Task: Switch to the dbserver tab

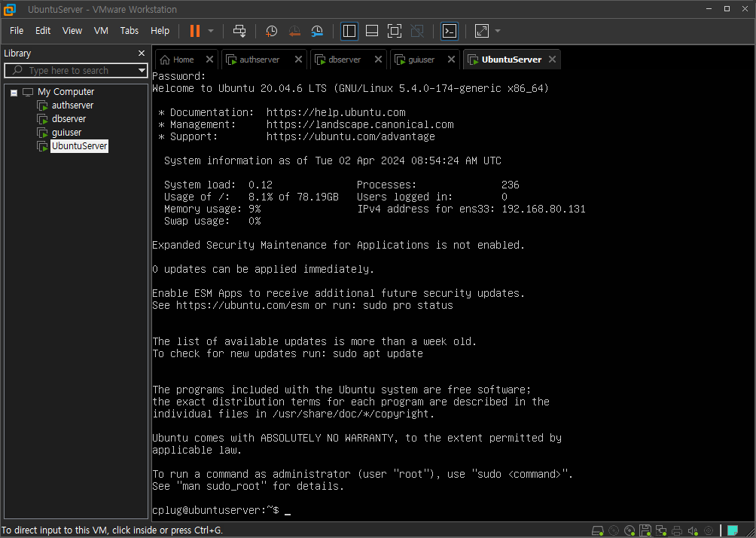Action: 344,60
